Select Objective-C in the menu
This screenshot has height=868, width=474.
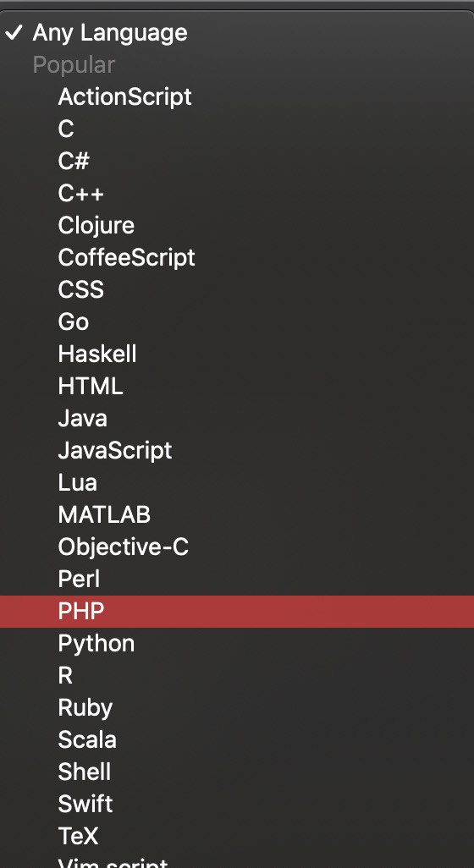coord(237,547)
